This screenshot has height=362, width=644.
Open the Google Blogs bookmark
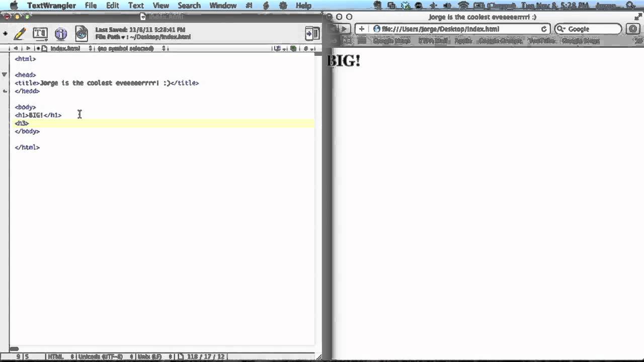581,41
